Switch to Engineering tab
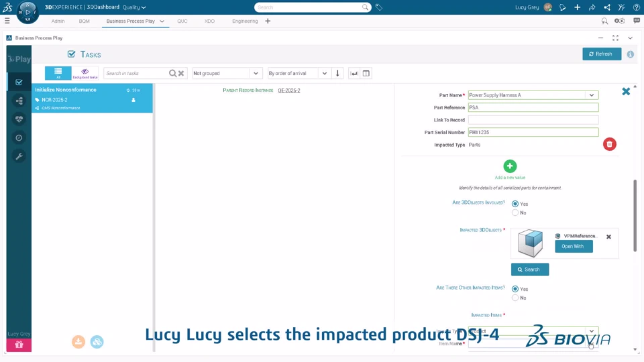This screenshot has height=362, width=644. (x=245, y=21)
